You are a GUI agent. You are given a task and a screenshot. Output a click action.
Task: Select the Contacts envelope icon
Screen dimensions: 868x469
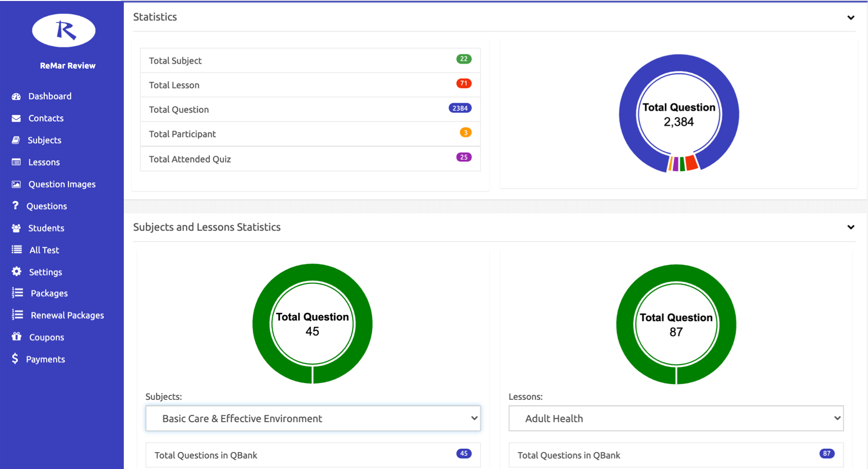(16, 118)
